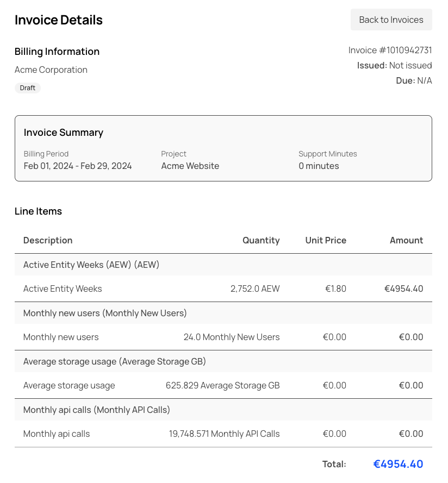The image size is (448, 483).
Task: Sort by the Unit Price column header
Action: pyautogui.click(x=325, y=240)
